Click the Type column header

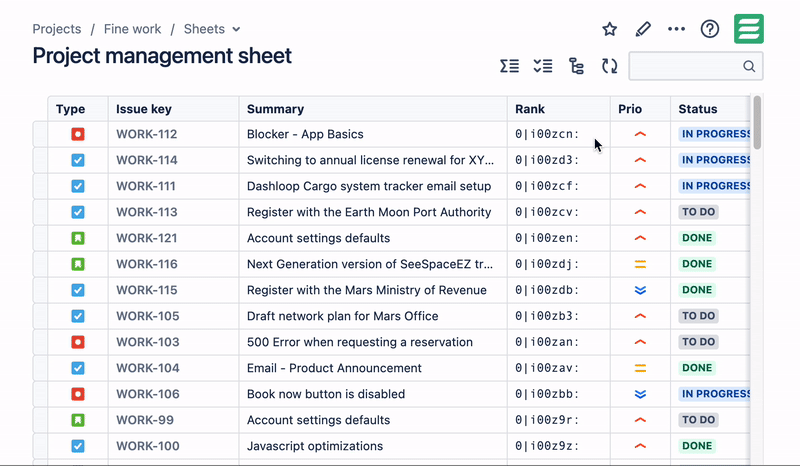[x=78, y=109]
